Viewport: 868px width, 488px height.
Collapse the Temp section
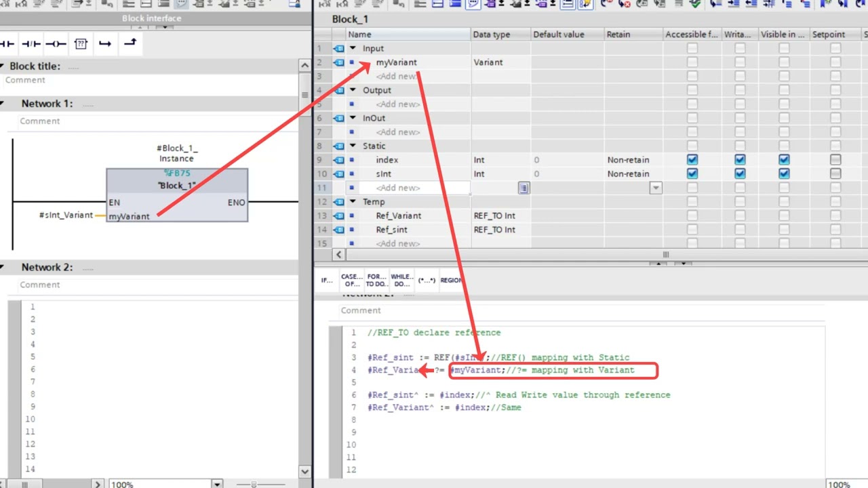pyautogui.click(x=353, y=201)
